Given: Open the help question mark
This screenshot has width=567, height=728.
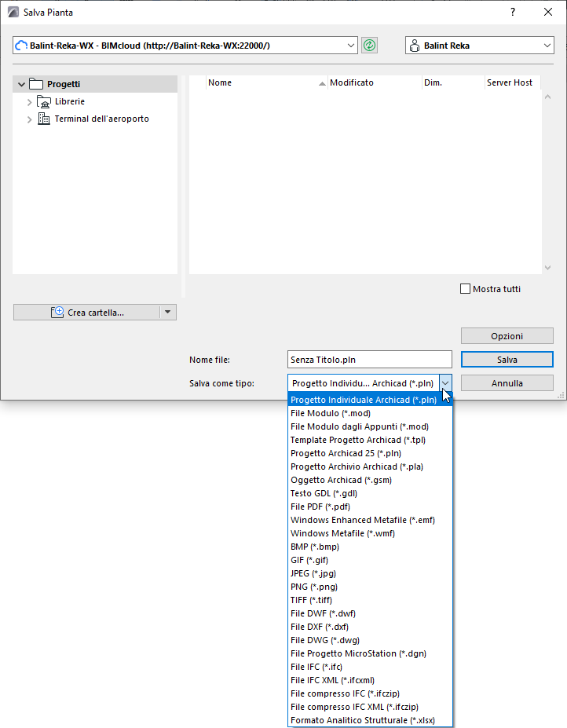Looking at the screenshot, I should coord(513,12).
